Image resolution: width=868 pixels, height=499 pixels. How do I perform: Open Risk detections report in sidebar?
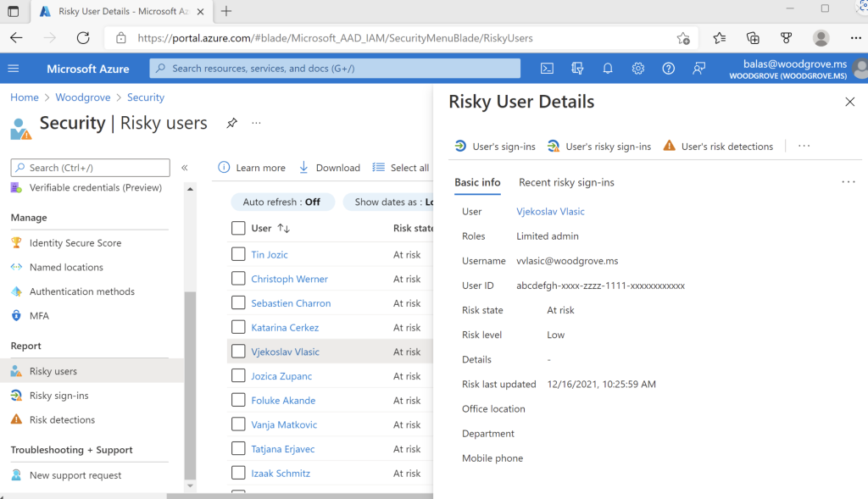(62, 420)
